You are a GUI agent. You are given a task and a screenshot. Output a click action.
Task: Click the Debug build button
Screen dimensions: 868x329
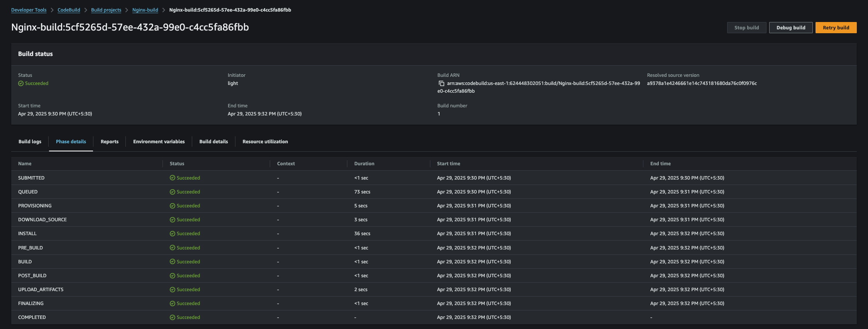[x=791, y=28]
